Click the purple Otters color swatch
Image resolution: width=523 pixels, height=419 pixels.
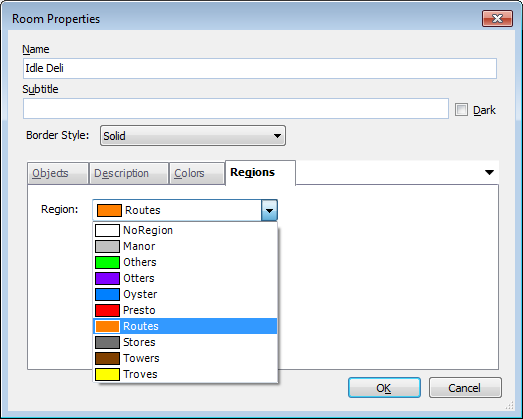pos(107,279)
